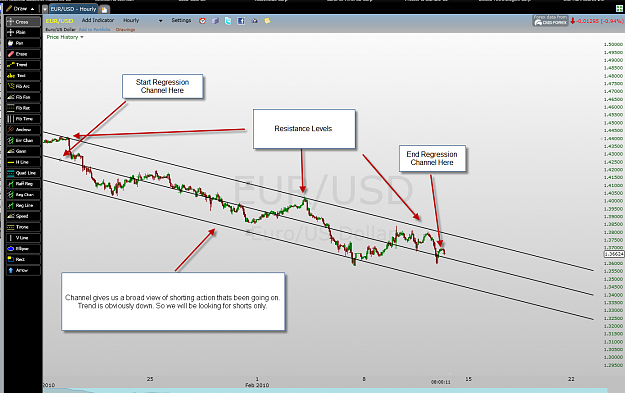Share chart via Twitter icon
The width and height of the screenshot is (625, 393).
pos(228,21)
